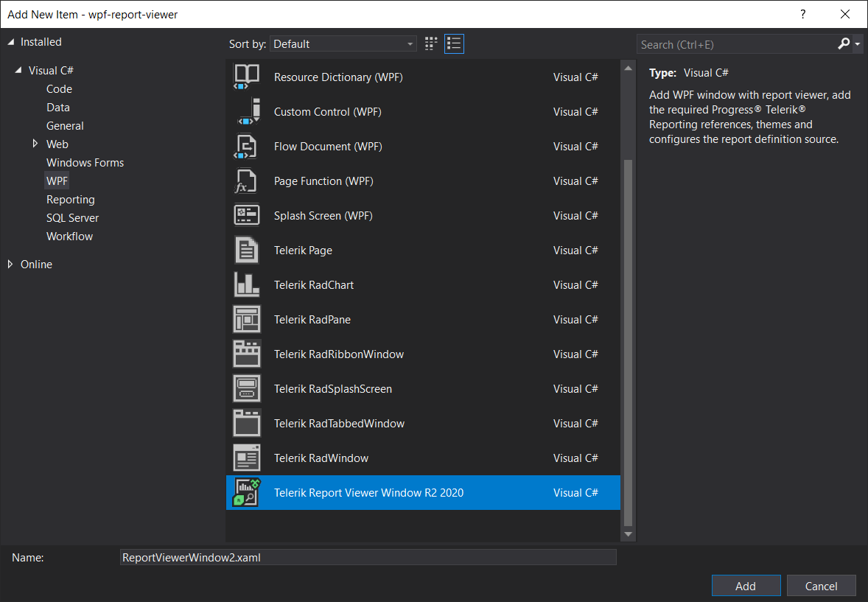Click the Cancel button

821,586
